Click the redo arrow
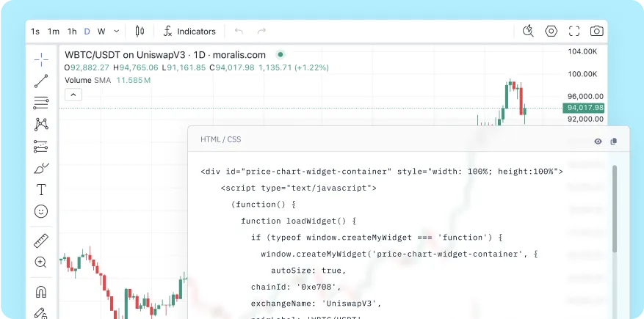Image resolution: width=644 pixels, height=319 pixels. [261, 31]
